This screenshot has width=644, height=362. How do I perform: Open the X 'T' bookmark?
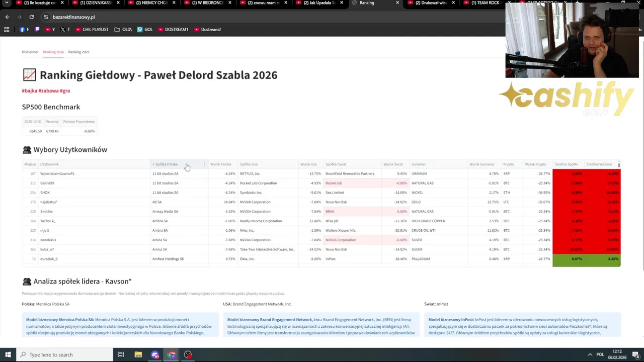(65, 30)
